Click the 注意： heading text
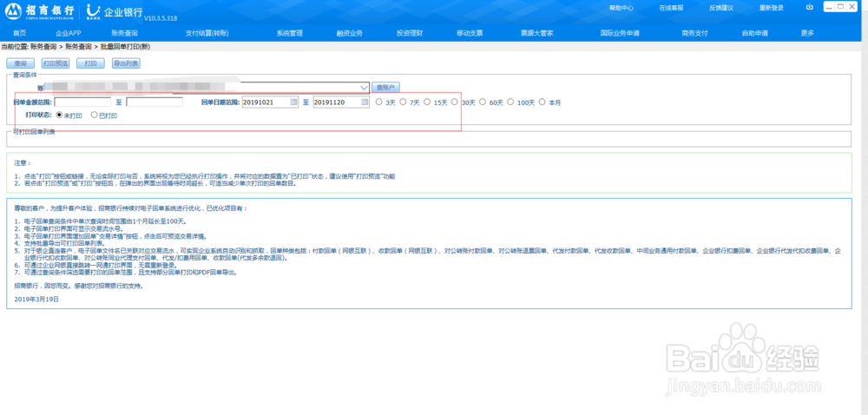The height and width of the screenshot is (415, 868). coord(23,163)
